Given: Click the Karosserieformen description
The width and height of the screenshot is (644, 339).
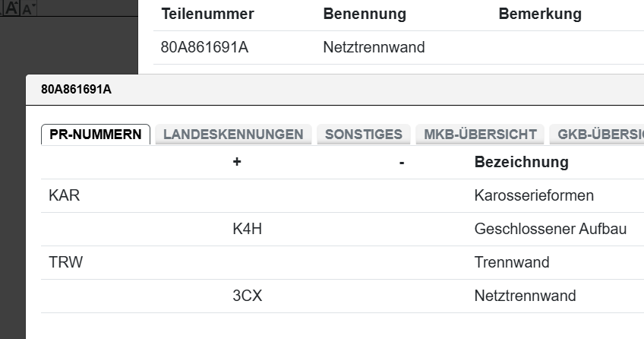Looking at the screenshot, I should pyautogui.click(x=534, y=195).
